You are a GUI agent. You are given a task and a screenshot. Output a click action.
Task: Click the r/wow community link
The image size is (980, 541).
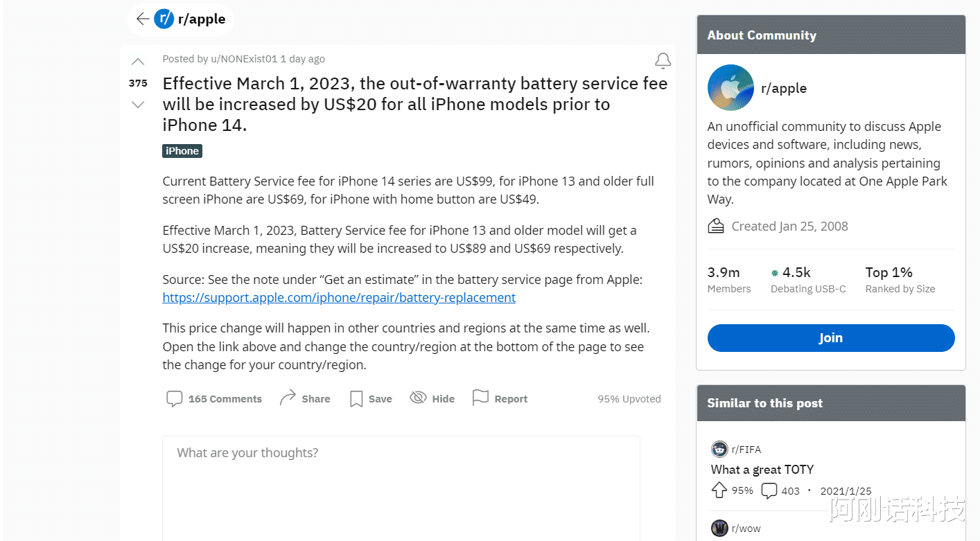point(746,529)
